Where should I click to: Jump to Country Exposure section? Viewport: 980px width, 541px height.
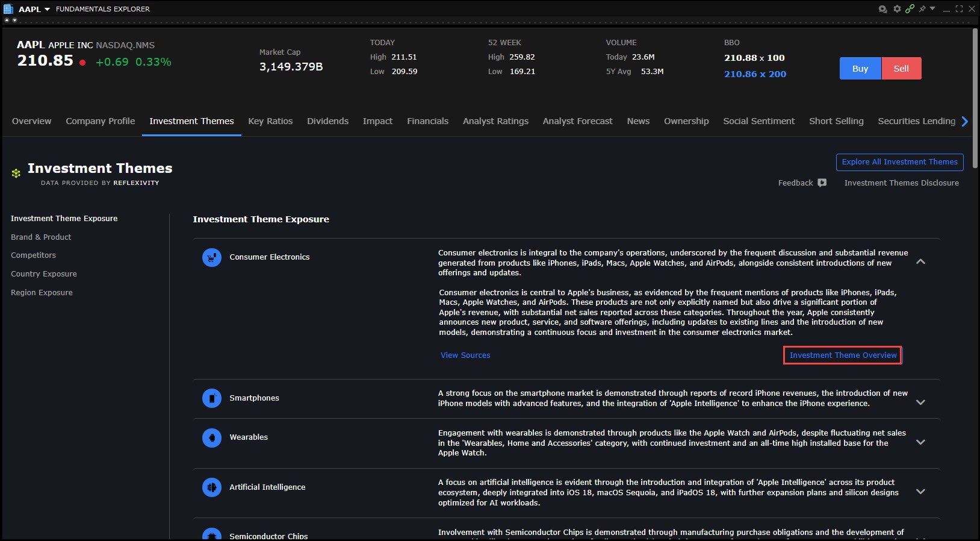pos(44,274)
